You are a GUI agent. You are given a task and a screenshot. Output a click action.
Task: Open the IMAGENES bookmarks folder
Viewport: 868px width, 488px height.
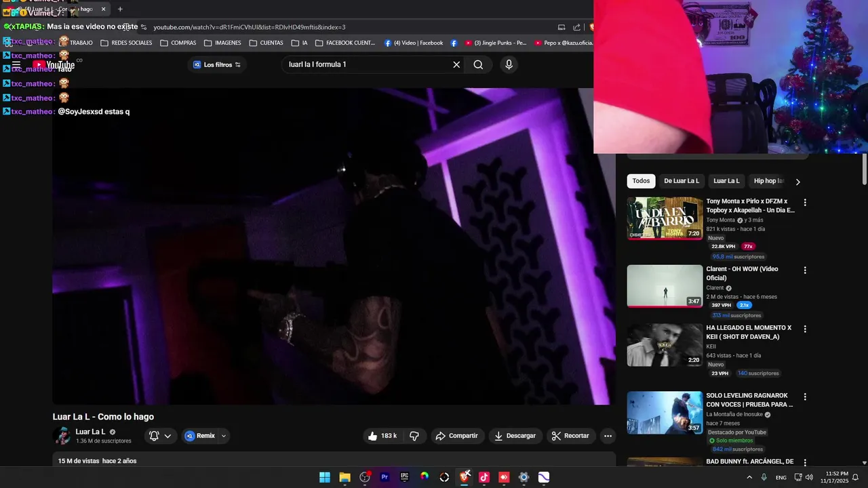(222, 43)
